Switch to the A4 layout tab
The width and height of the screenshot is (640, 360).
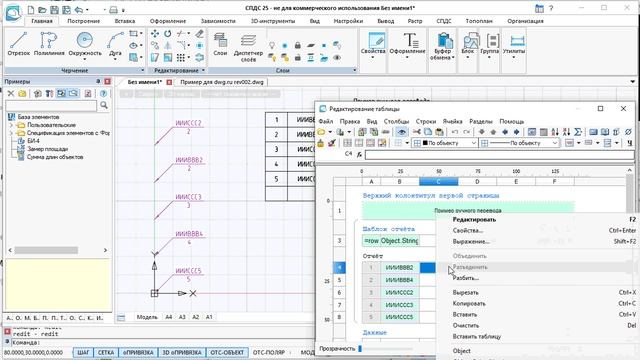[169, 317]
